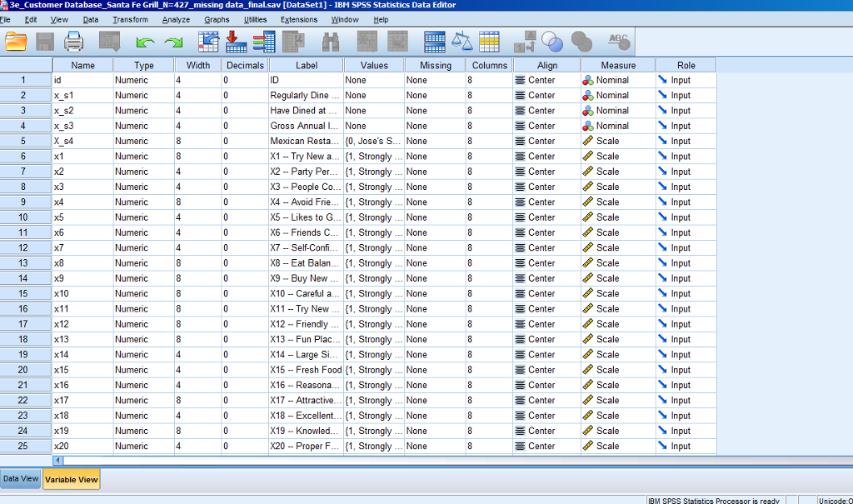Open the Recall recently used dialogs icon

tap(109, 42)
